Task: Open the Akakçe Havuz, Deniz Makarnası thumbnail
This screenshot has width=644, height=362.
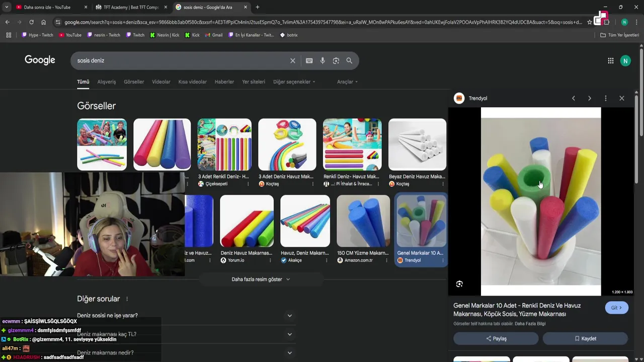Action: (x=305, y=221)
